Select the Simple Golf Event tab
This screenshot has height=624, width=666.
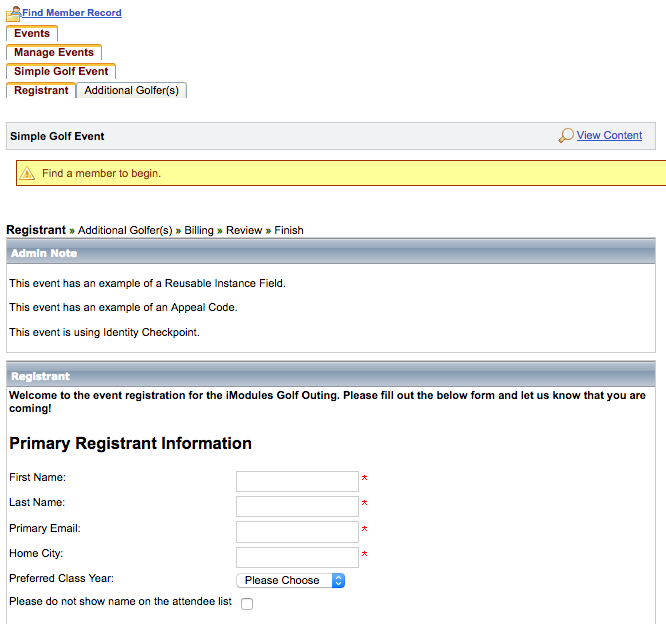click(61, 71)
